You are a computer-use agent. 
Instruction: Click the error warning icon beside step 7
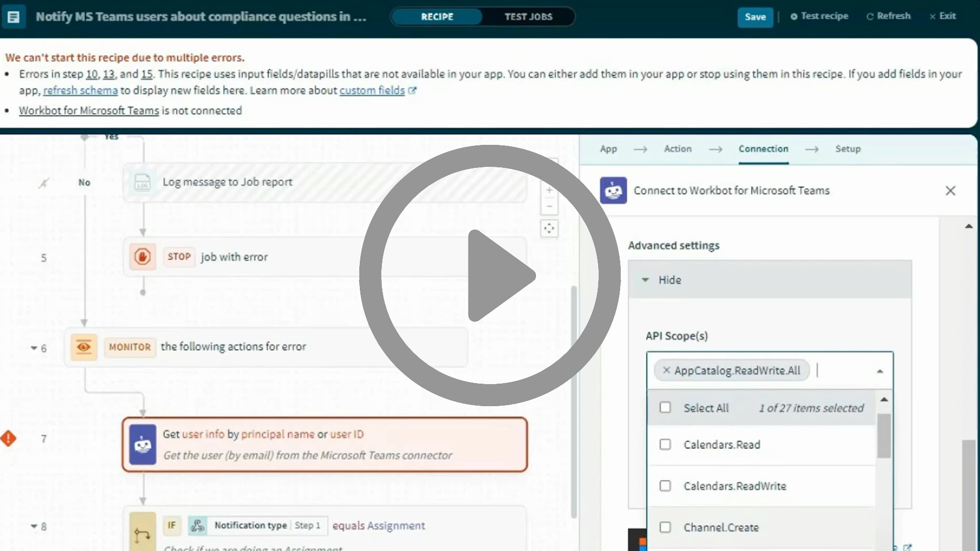8,439
